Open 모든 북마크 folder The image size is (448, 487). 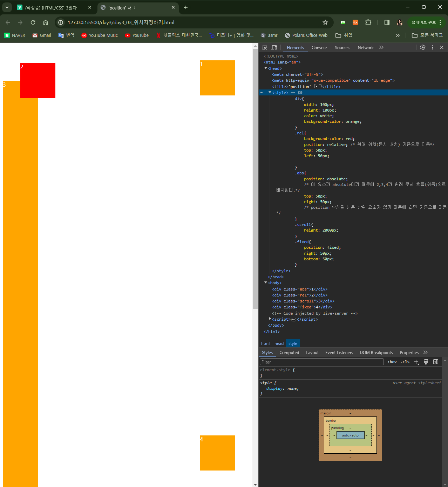point(427,35)
